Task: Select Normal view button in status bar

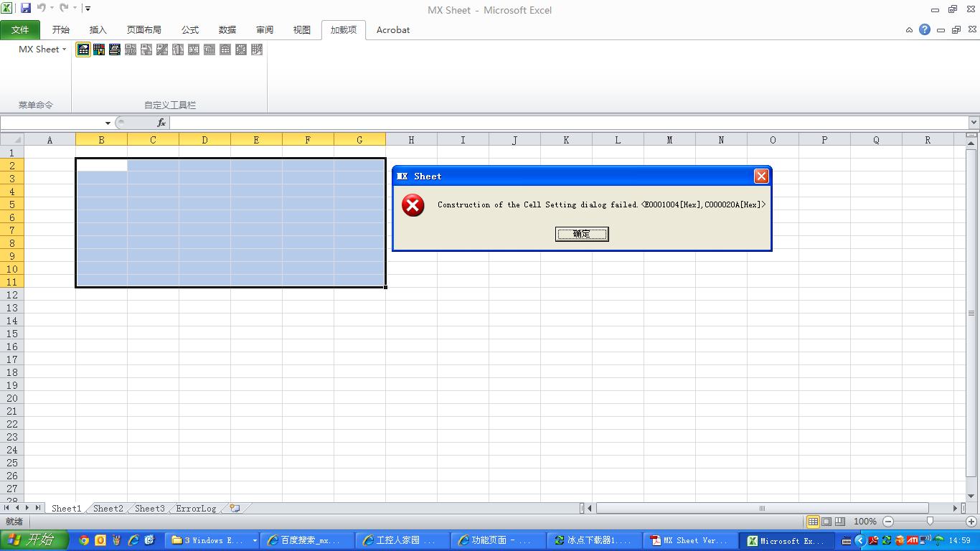Action: point(813,522)
